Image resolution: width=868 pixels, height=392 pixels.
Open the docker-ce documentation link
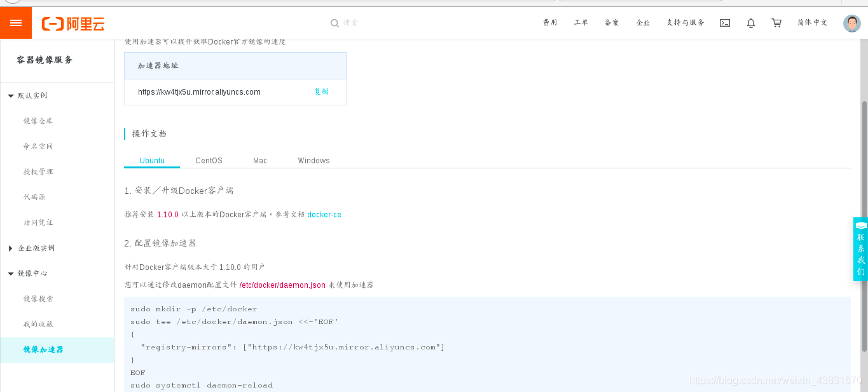tap(324, 215)
